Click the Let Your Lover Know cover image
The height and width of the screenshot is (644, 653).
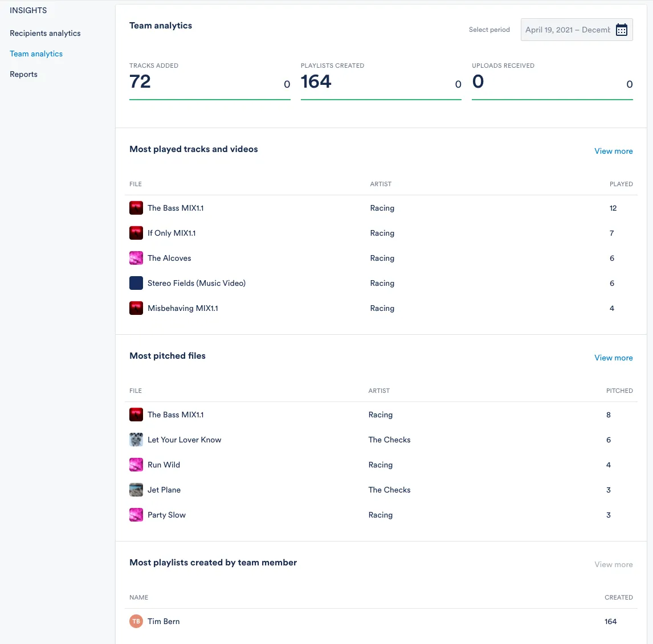click(x=136, y=440)
